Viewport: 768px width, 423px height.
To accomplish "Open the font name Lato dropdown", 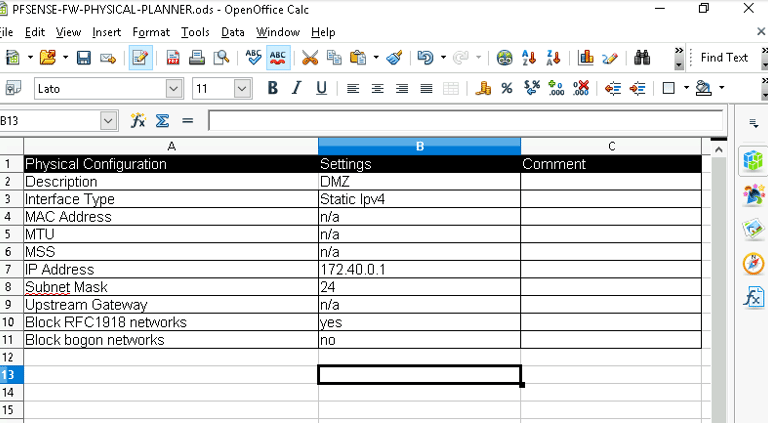I will (x=173, y=89).
